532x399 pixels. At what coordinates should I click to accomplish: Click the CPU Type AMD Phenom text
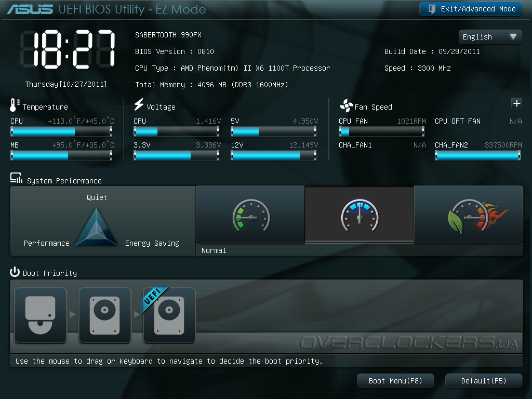[x=232, y=68]
